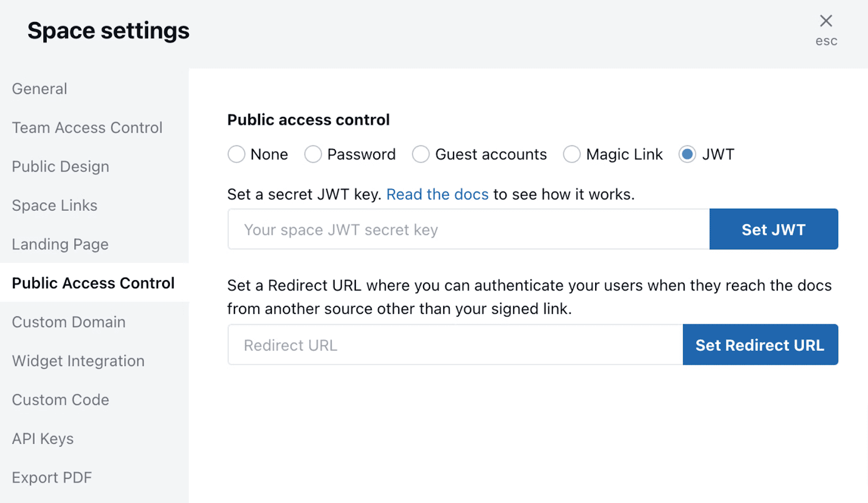This screenshot has width=868, height=503.
Task: Open the Custom Code section
Action: click(60, 399)
